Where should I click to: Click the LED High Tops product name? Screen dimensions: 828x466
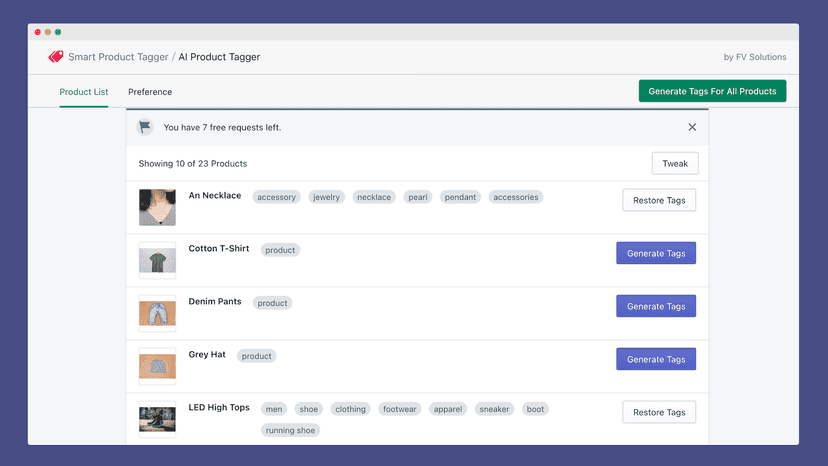pyautogui.click(x=219, y=407)
